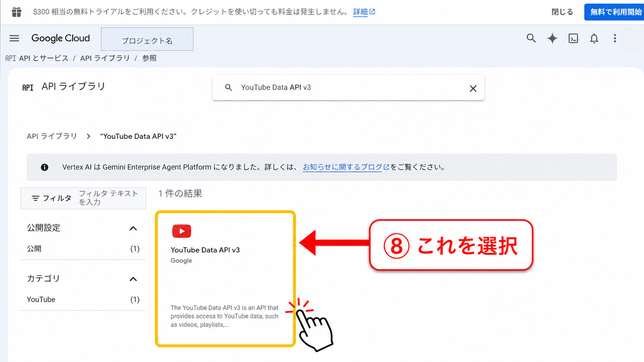This screenshot has height=362, width=644.
Task: Click the Google publisher label on card
Action: (x=181, y=260)
